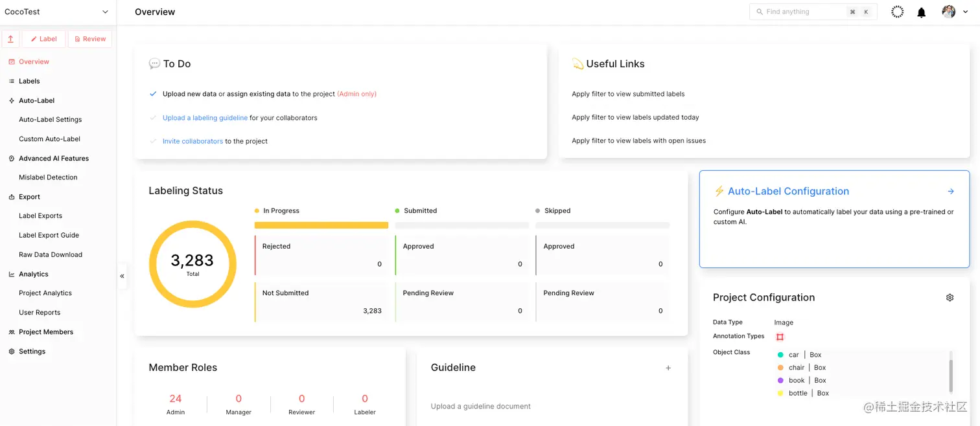
Task: Open the user account dropdown
Action: click(x=965, y=11)
